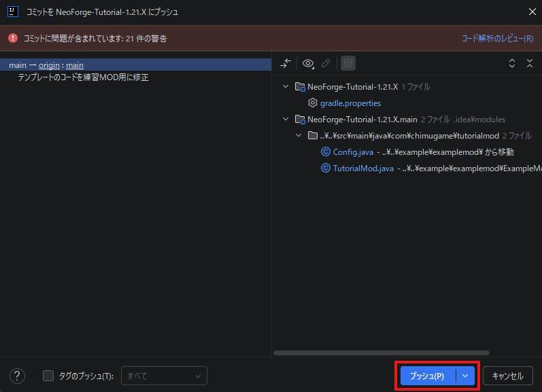Open the すべて tag dropdown

click(x=164, y=376)
